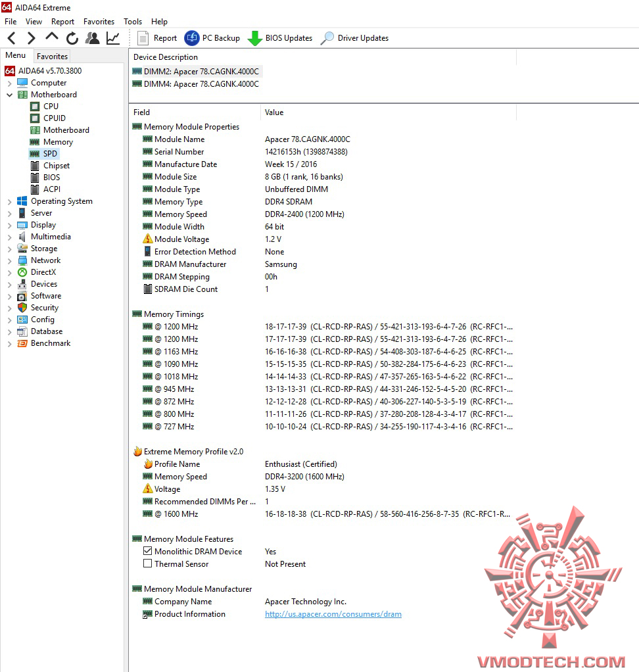Toggle Monolithic DRAM Device checkbox
Viewport: 639px width, 672px height.
(x=147, y=551)
